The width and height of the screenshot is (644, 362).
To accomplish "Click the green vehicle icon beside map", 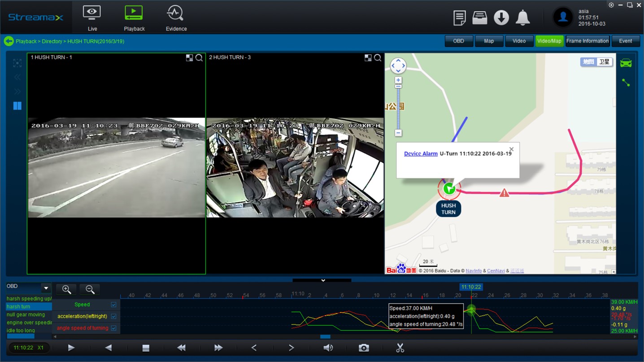I will point(626,63).
